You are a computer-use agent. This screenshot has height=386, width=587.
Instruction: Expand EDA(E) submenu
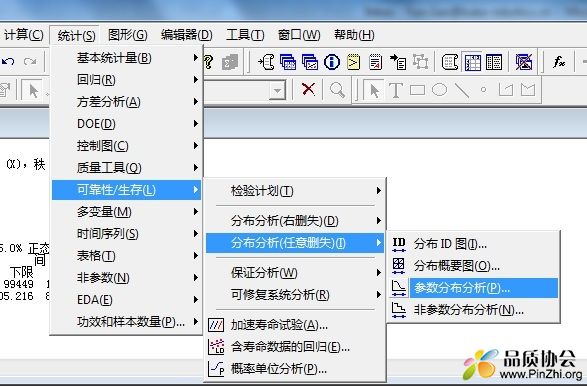pos(126,300)
